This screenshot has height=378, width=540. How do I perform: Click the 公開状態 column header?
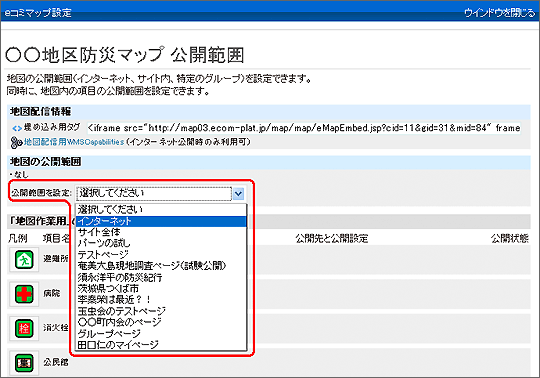coord(510,238)
